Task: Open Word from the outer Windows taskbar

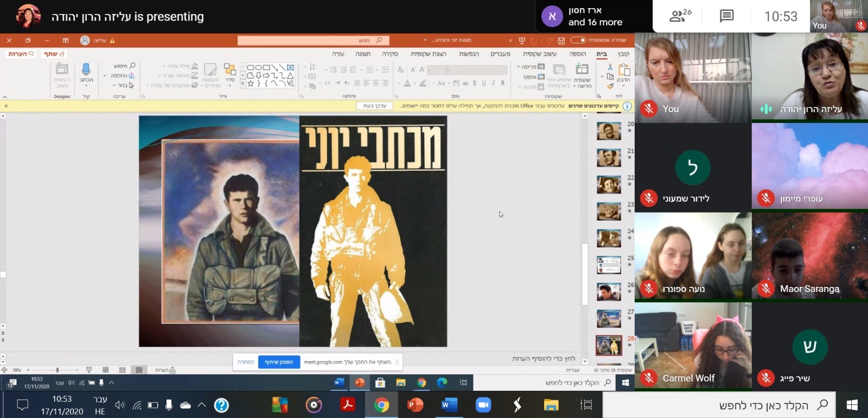Action: point(449,405)
